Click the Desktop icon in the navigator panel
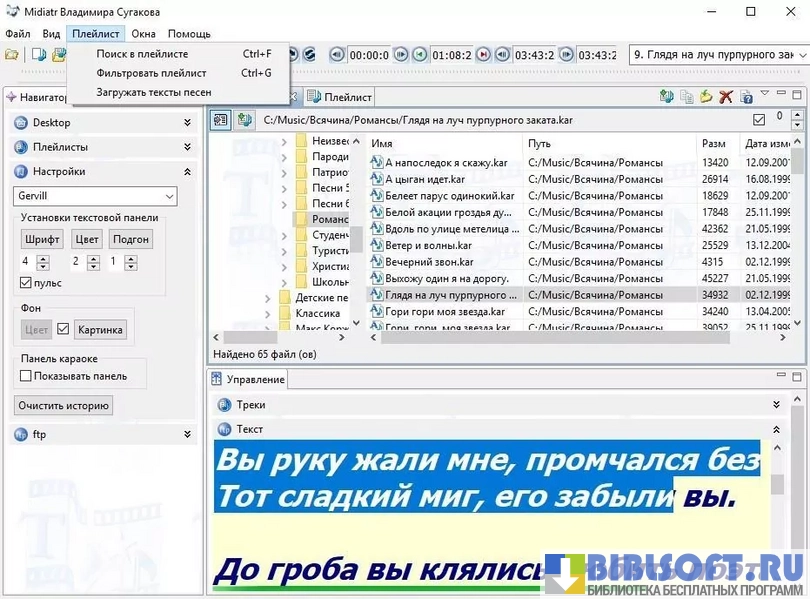This screenshot has height=599, width=810. tap(22, 122)
